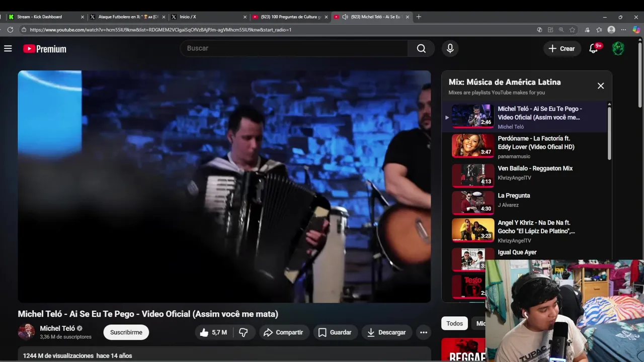
Task: Open browser zoom magnifier icon
Action: coord(561,30)
